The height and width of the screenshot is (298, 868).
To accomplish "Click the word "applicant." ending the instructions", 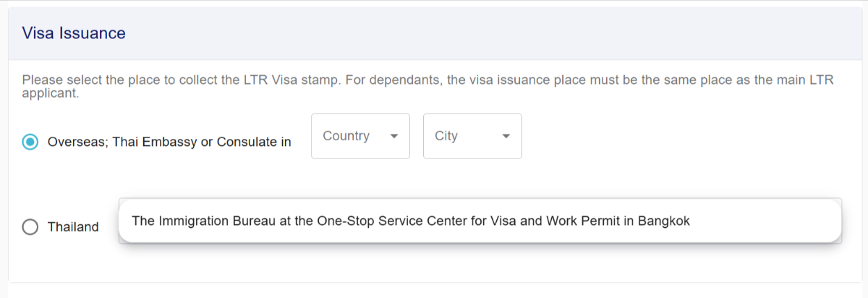I will point(50,94).
